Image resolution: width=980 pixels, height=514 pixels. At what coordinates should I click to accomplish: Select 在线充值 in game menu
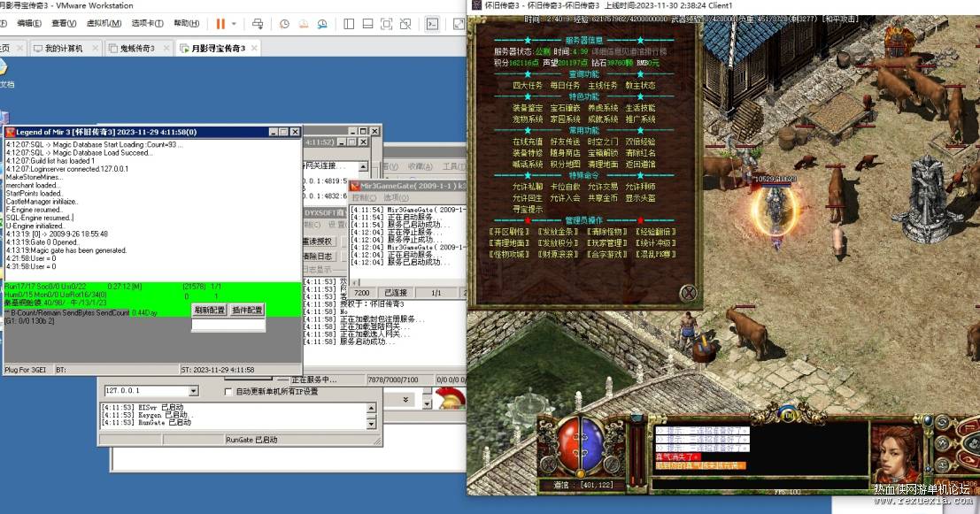click(x=528, y=142)
